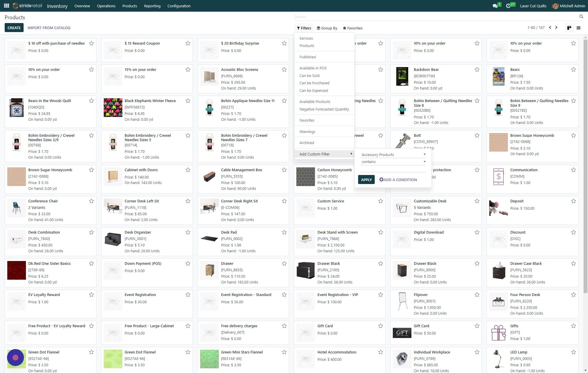Screen dimensions: 588x373
Task: Open the Communication dollar phone thumbnail
Action: [x=499, y=177]
